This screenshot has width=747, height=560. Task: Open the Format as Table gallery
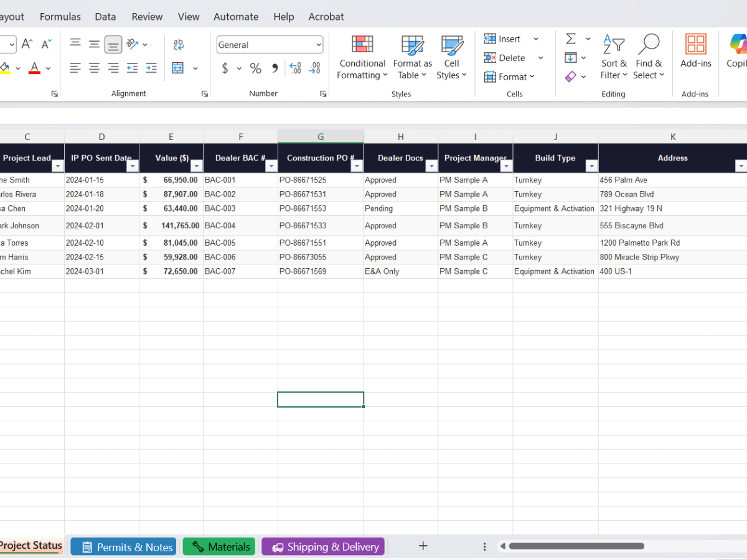[412, 57]
